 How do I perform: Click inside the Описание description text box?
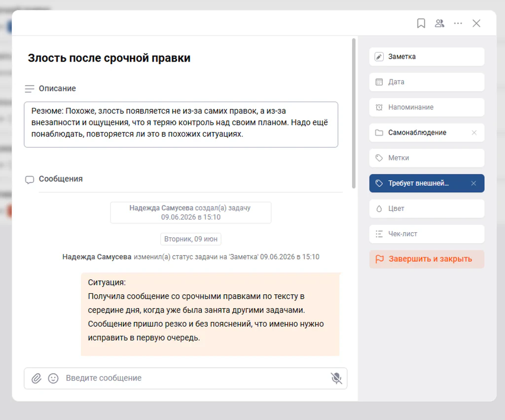click(181, 125)
